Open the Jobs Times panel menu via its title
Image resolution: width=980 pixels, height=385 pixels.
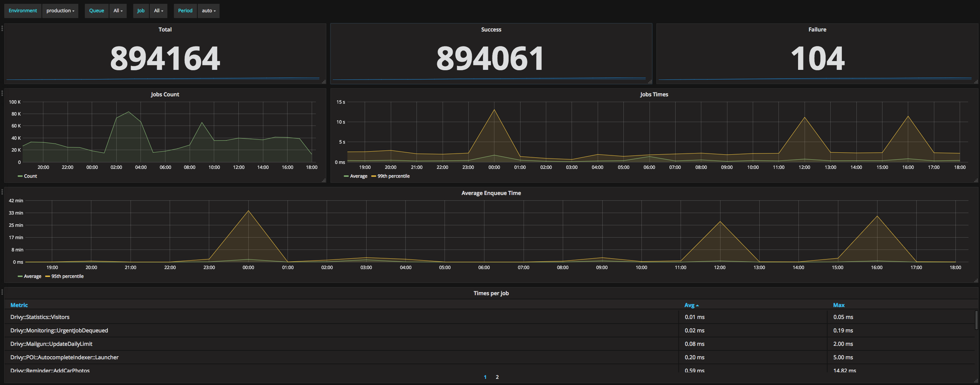(x=653, y=94)
